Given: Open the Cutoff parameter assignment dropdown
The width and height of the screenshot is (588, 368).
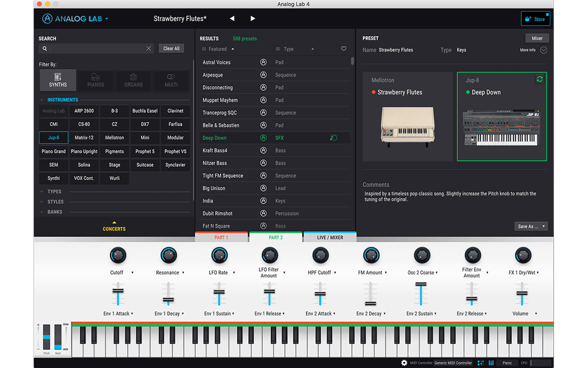Looking at the screenshot, I should (x=132, y=273).
